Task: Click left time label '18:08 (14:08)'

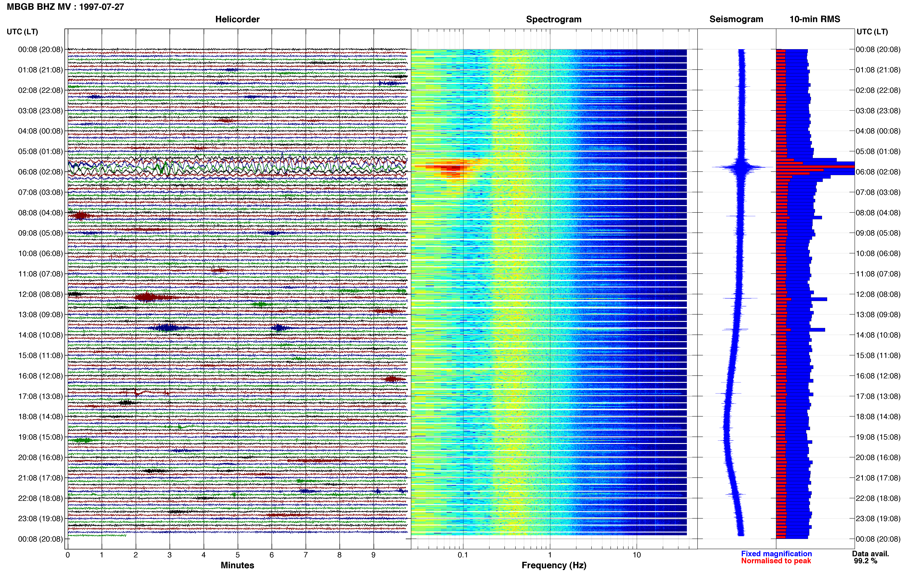Action: click(x=41, y=417)
